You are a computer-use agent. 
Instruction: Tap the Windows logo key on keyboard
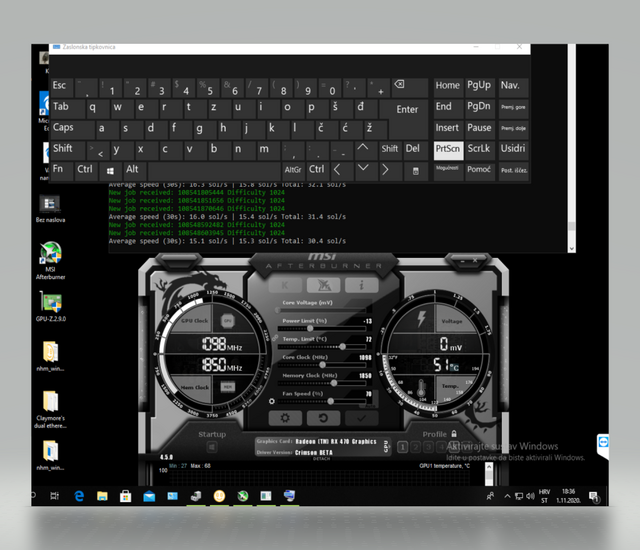110,171
